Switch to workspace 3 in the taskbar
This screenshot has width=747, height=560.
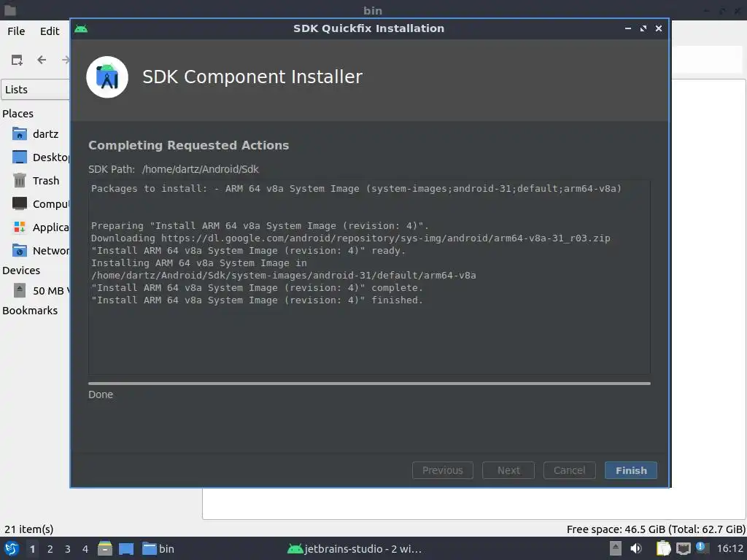click(68, 549)
